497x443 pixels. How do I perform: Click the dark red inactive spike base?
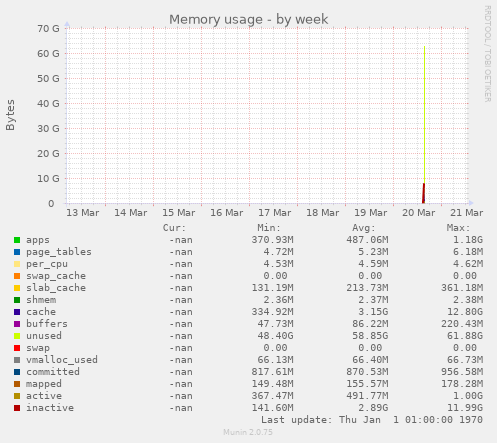coord(424,193)
